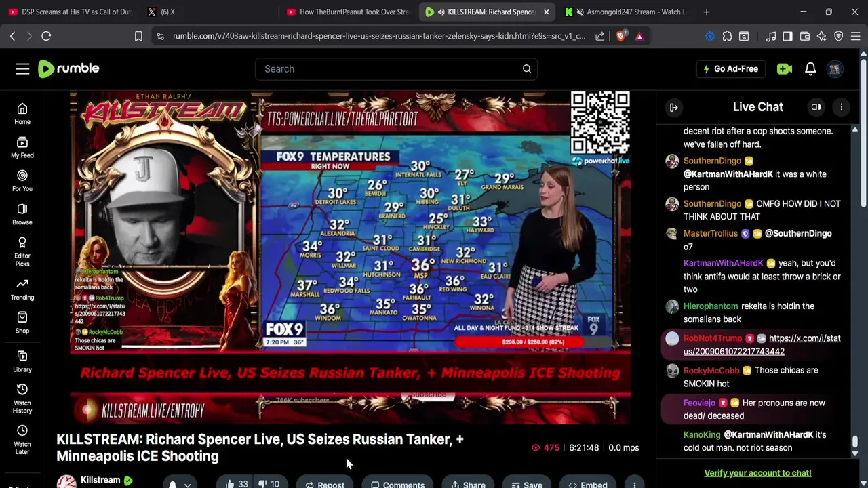The height and width of the screenshot is (488, 868).
Task: Go back to previous page
Action: point(12,36)
